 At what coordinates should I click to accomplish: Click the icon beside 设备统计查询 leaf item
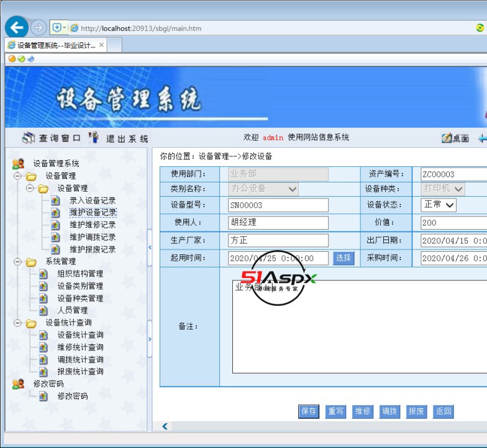pyautogui.click(x=43, y=335)
